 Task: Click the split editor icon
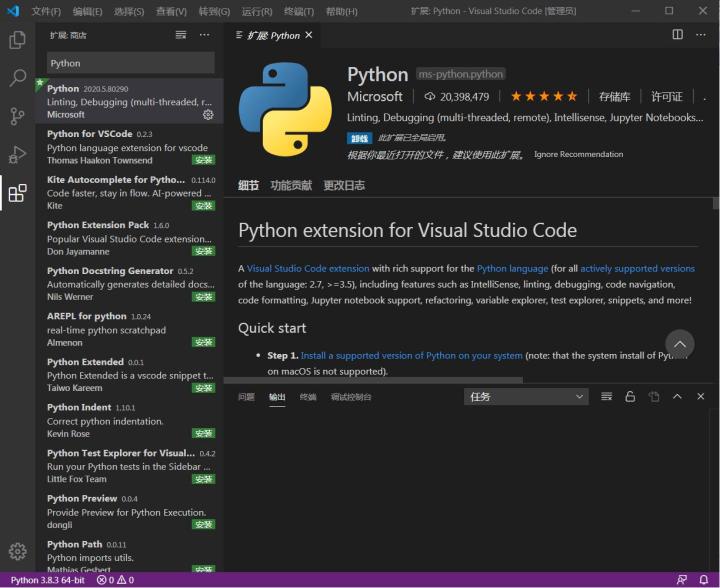click(677, 34)
